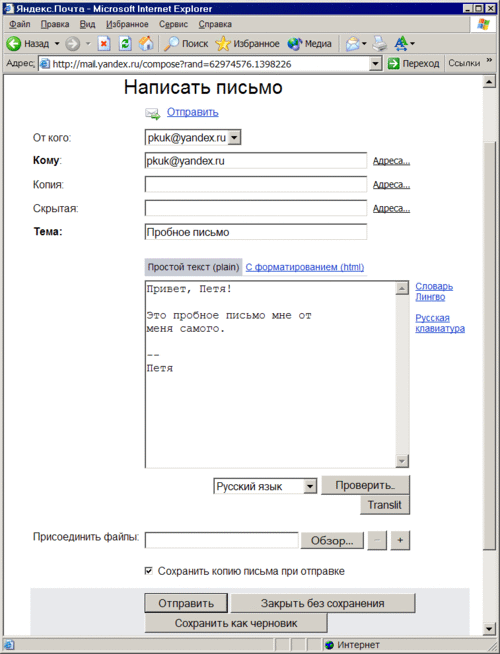
Task: Go back with the Назад arrow icon
Action: pyautogui.click(x=13, y=43)
